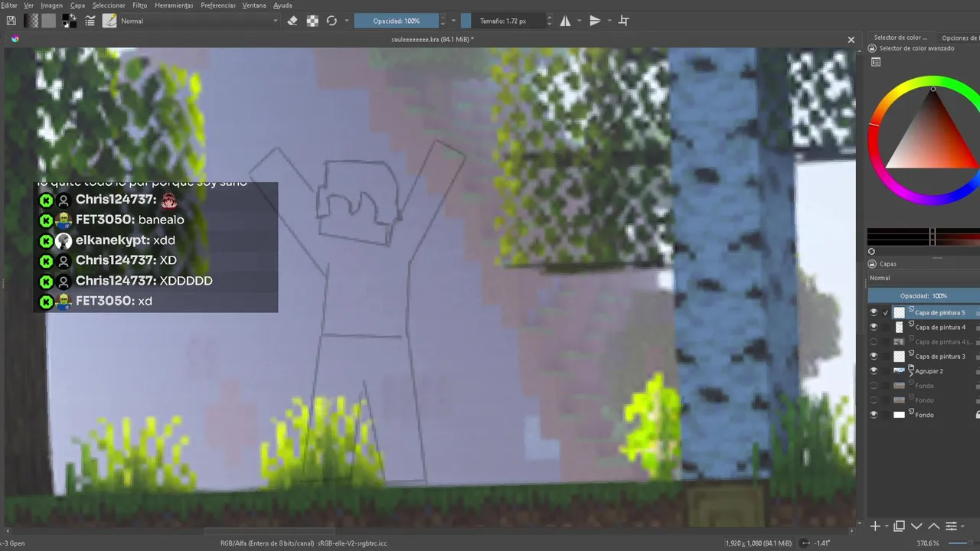Open vertical mirror options dropdown
The width and height of the screenshot is (980, 551).
pos(609,21)
